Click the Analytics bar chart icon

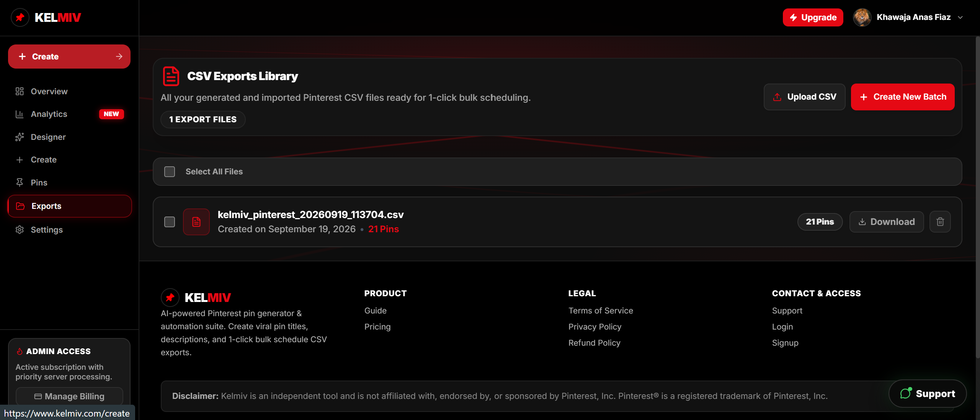point(20,114)
